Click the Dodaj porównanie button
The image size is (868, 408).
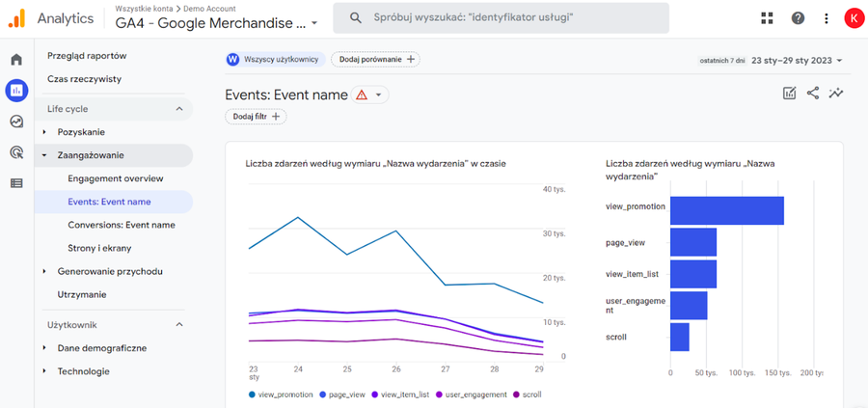pos(375,60)
